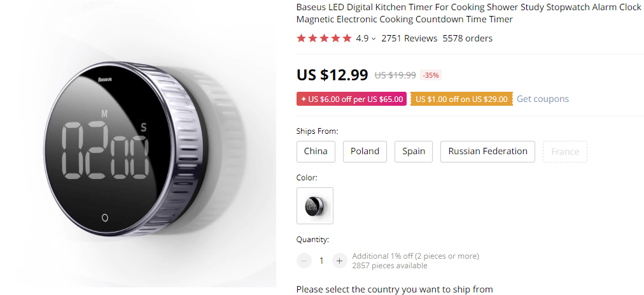Pick Russian Federation shipping origin
Viewport: 644px width, 295px height.
point(487,152)
